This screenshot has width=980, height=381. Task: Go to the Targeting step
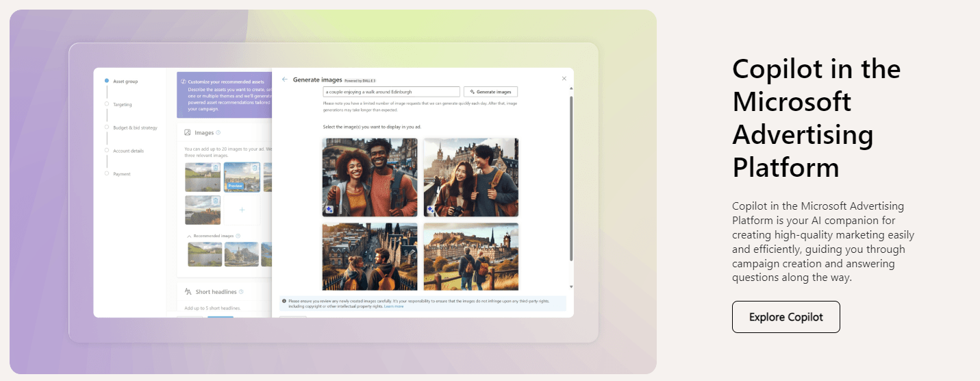pyautogui.click(x=122, y=105)
